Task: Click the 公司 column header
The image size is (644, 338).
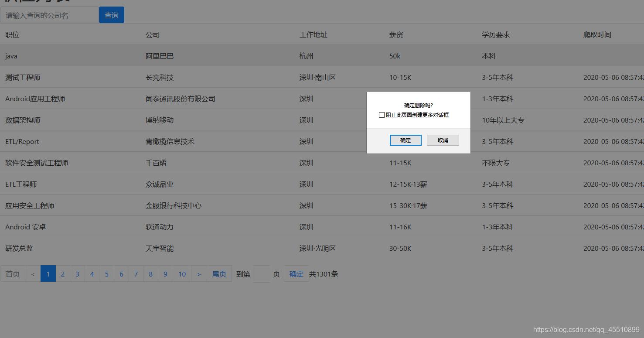Action: 153,34
